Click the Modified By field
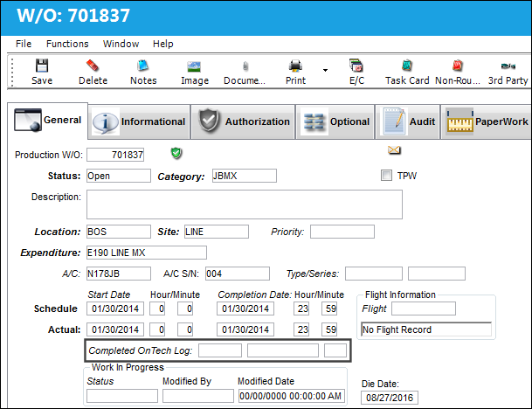532x409 pixels. (198, 396)
